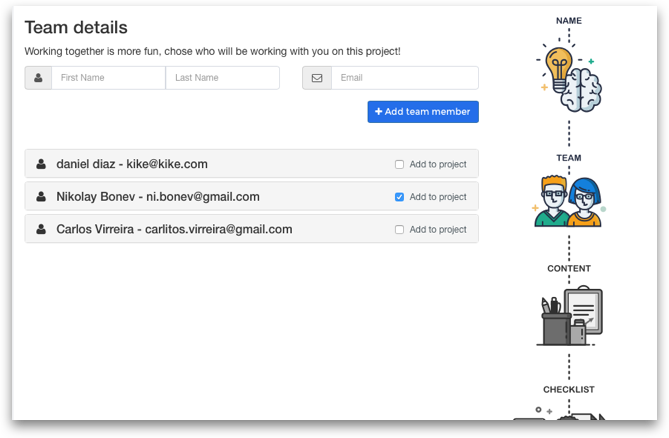This screenshot has width=669, height=438.
Task: Click the user icon next to daniel diaz
Action: (41, 164)
